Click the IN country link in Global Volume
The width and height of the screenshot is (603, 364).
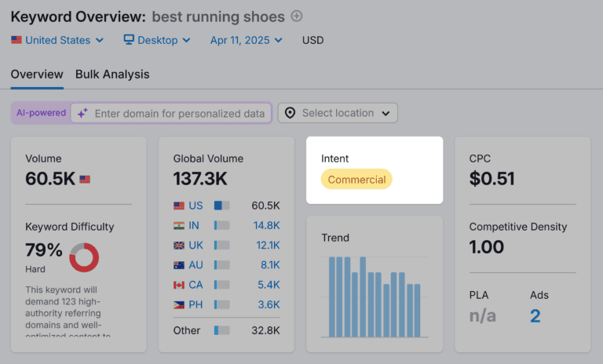point(194,225)
